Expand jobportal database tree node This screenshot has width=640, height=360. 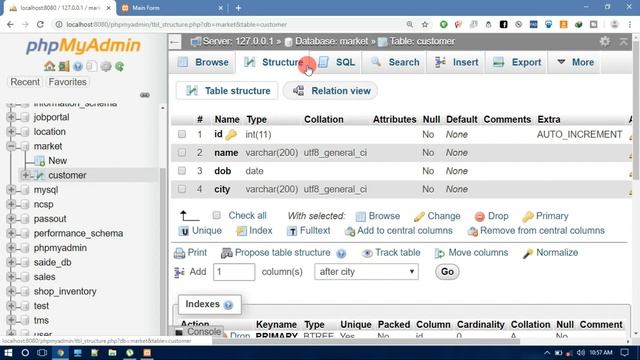11,117
